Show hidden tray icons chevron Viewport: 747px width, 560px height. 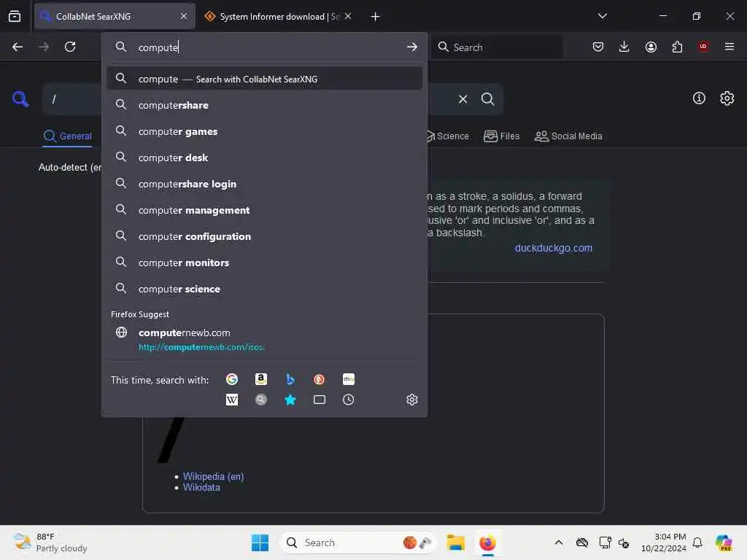point(559,542)
